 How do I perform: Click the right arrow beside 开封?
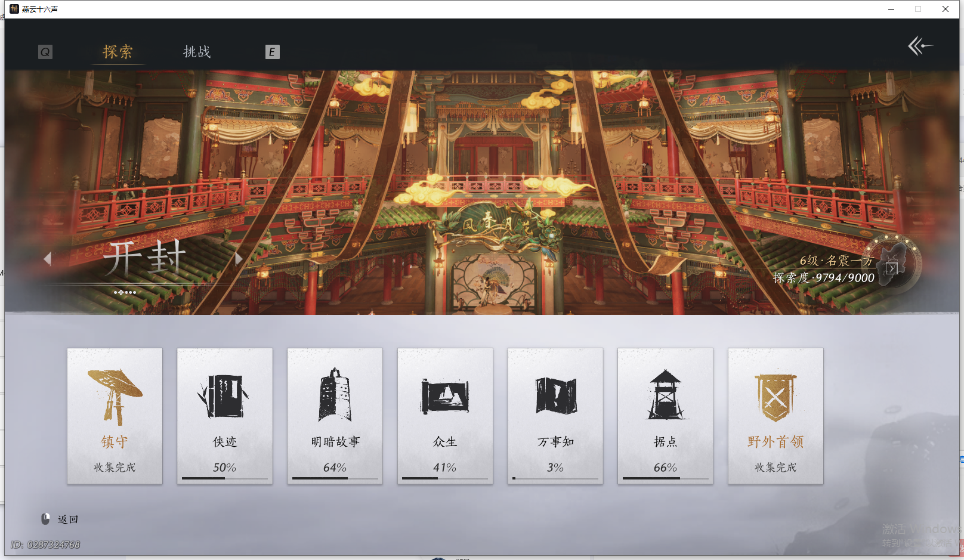[x=239, y=259]
